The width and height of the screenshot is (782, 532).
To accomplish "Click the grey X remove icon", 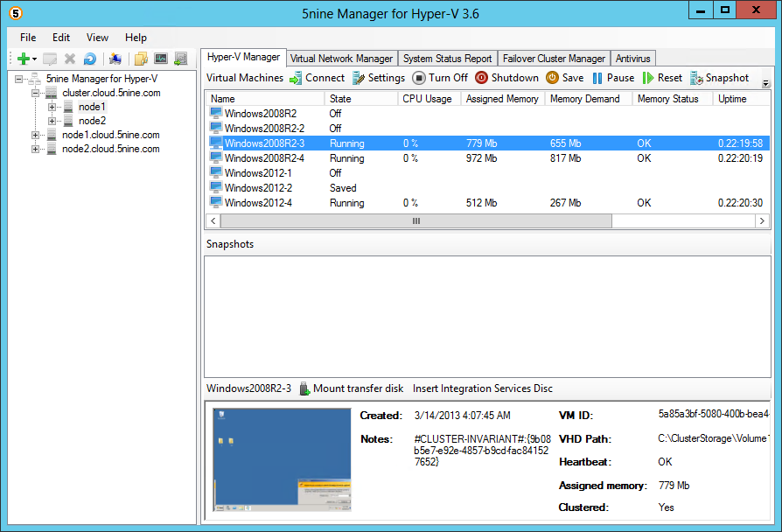I will (70, 59).
